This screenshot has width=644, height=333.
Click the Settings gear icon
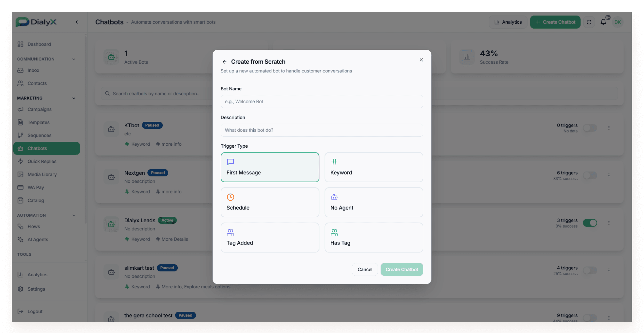(x=21, y=289)
